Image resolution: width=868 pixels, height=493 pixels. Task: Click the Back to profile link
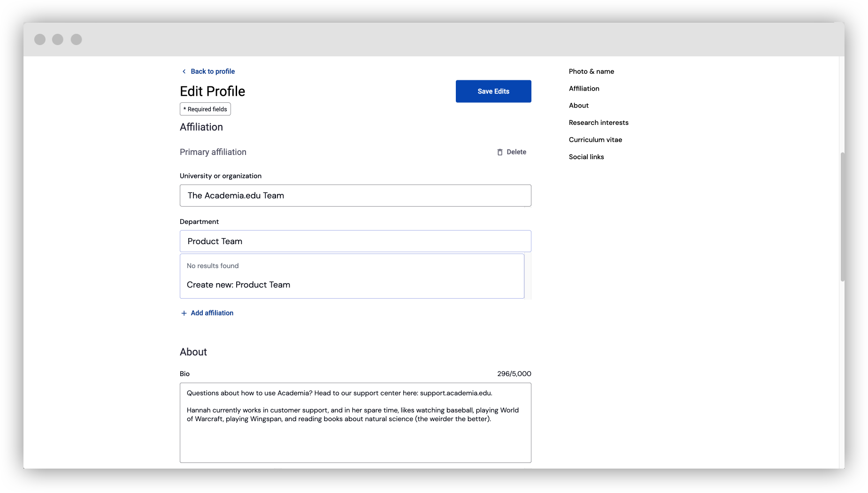(x=212, y=71)
